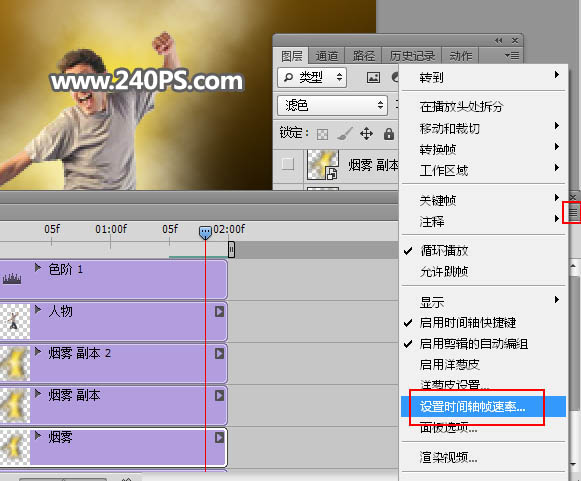The image size is (581, 481).
Task: Toggle lock transparent pixels icon
Action: click(x=322, y=134)
